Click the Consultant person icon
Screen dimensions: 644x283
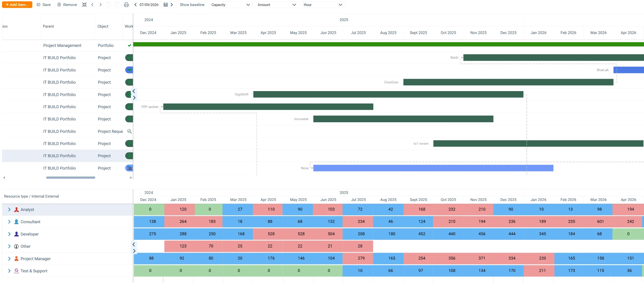(16, 222)
